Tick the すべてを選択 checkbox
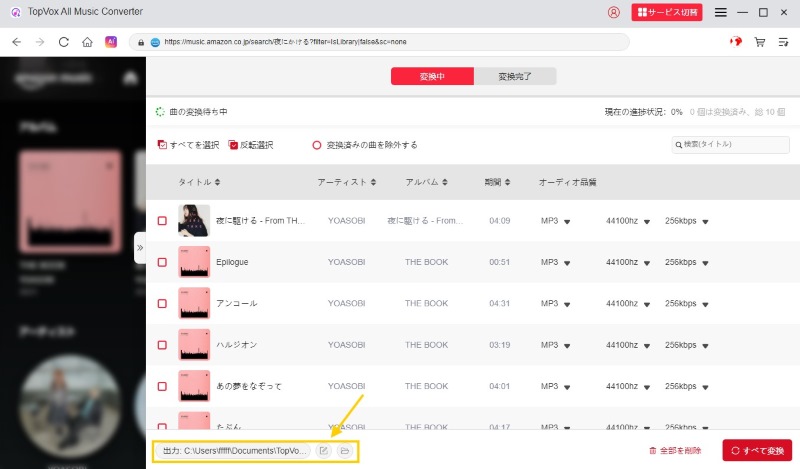 click(163, 145)
